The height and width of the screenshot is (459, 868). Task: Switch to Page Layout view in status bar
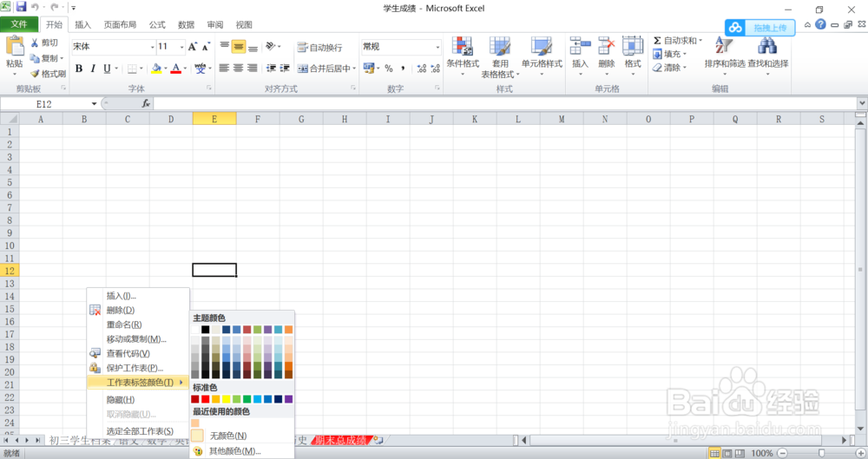coord(727,454)
